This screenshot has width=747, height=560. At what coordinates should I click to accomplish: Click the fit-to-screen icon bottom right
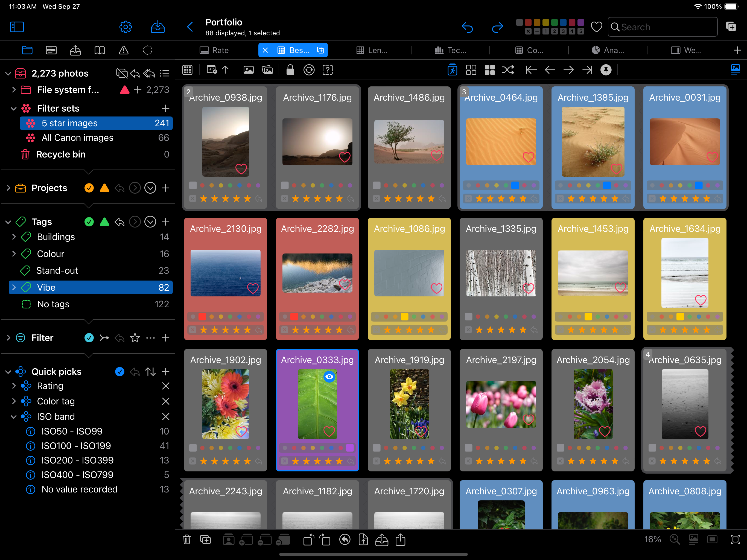[735, 539]
